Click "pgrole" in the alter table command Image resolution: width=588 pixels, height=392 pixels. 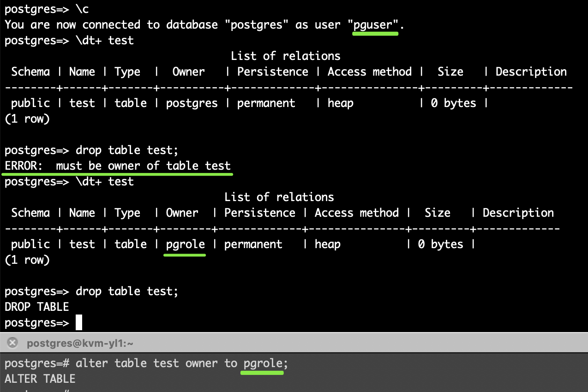coord(263,363)
